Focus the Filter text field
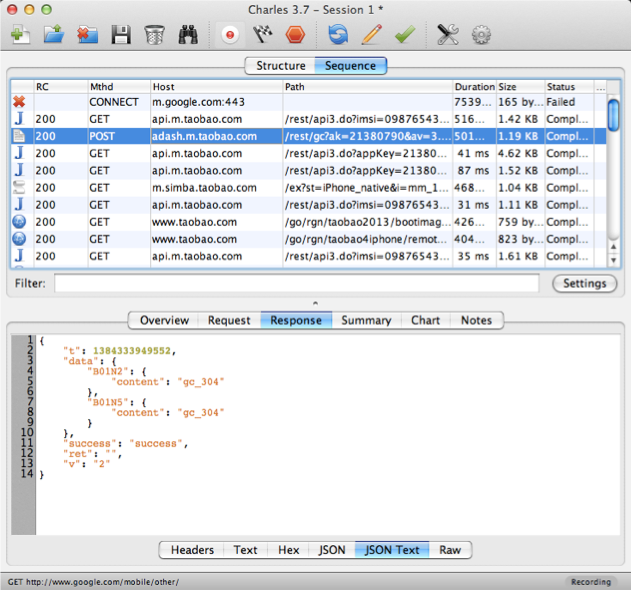Image resolution: width=631 pixels, height=590 pixels. click(296, 284)
